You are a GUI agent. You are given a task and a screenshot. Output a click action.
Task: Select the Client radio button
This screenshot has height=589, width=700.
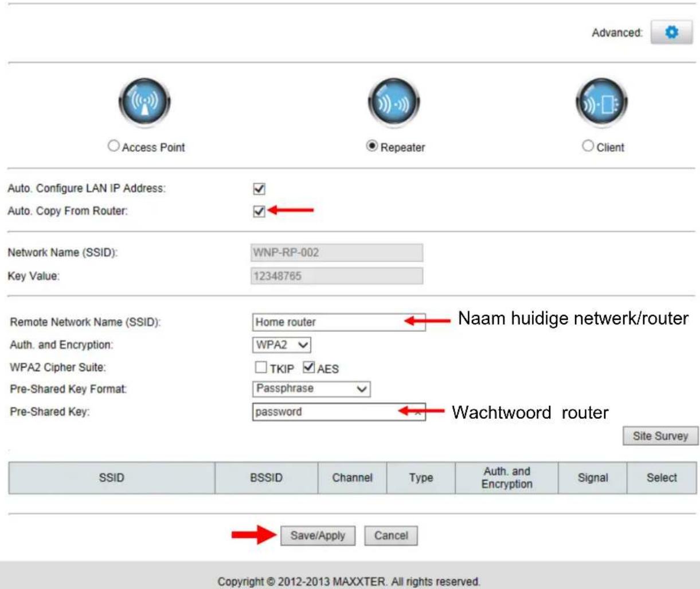click(588, 146)
